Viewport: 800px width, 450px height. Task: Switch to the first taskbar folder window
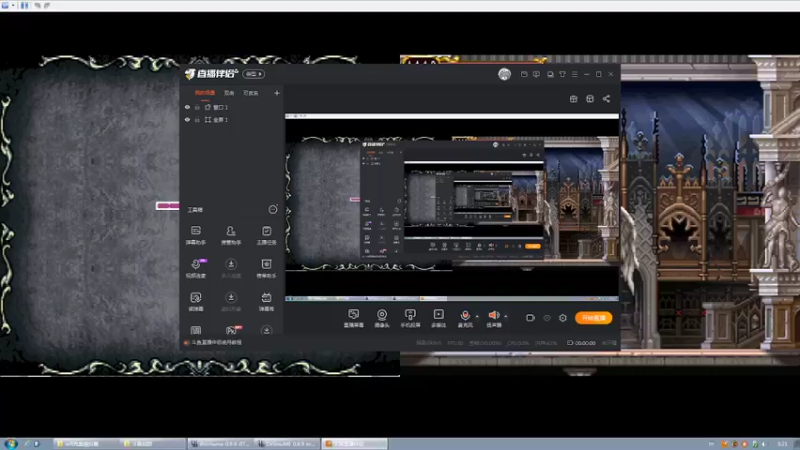pos(85,444)
